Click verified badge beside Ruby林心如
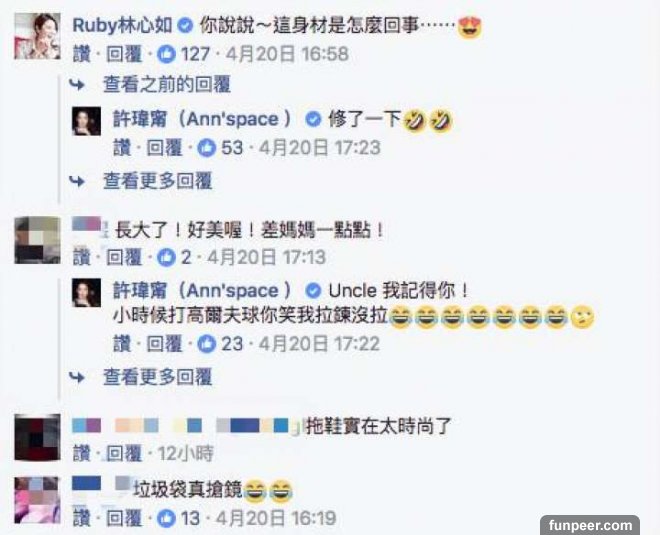This screenshot has height=535, width=660. click(185, 26)
